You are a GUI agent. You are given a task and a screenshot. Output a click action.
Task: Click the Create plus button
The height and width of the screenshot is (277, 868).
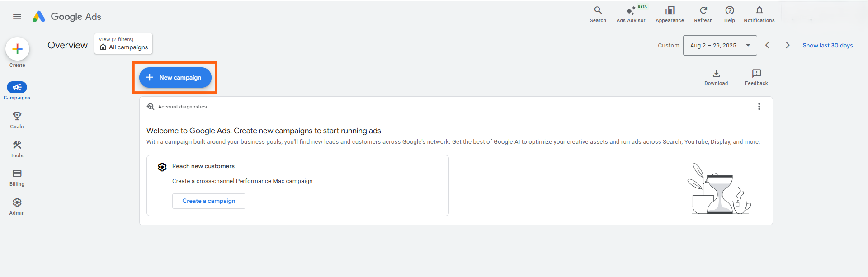[17, 49]
